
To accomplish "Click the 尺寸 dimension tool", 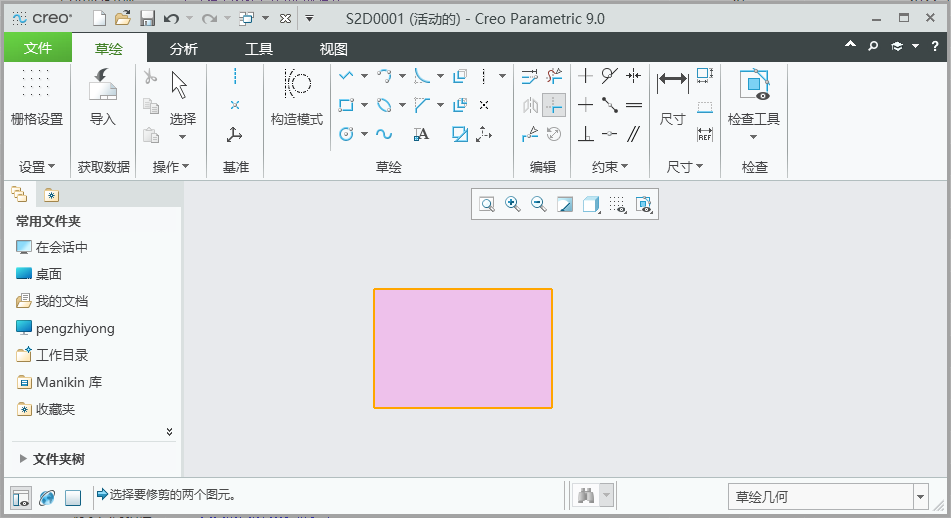I will pyautogui.click(x=673, y=98).
